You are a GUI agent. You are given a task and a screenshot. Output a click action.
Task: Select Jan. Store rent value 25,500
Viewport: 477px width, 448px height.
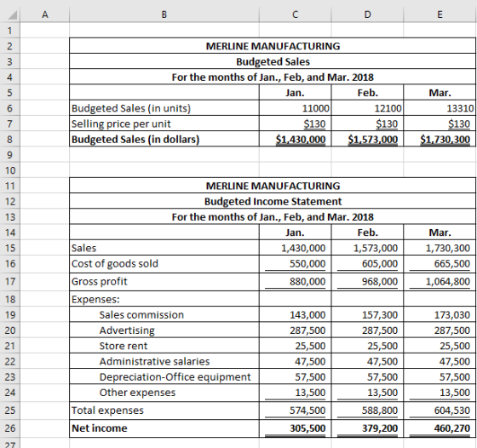coord(295,346)
